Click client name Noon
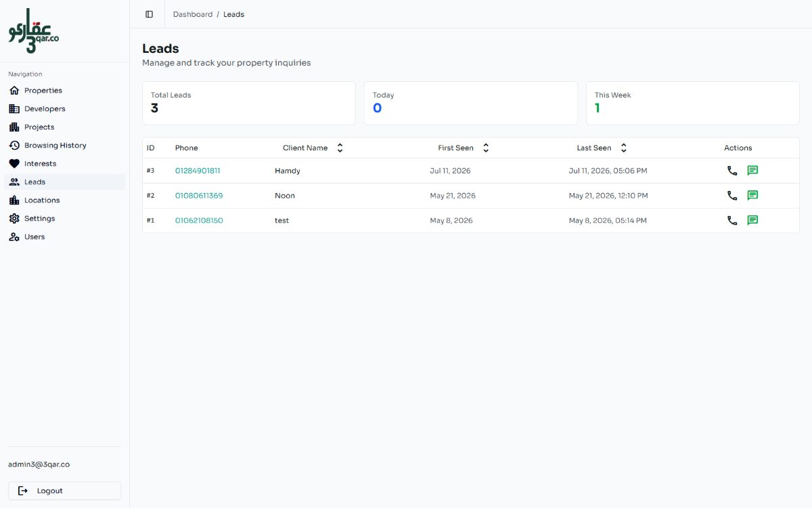This screenshot has width=812, height=508. coord(285,196)
